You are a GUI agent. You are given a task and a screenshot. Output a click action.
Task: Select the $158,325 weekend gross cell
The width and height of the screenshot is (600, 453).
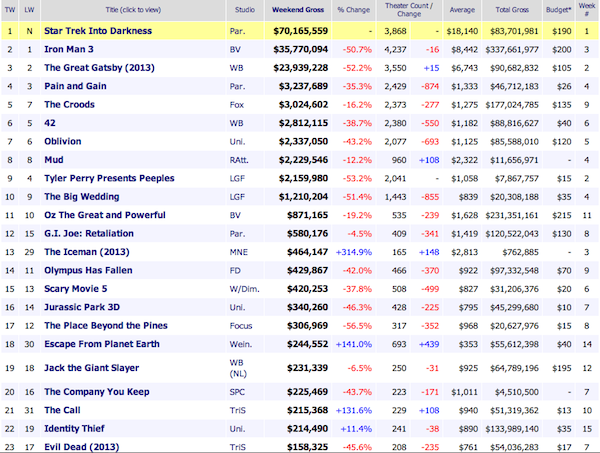tap(307, 447)
